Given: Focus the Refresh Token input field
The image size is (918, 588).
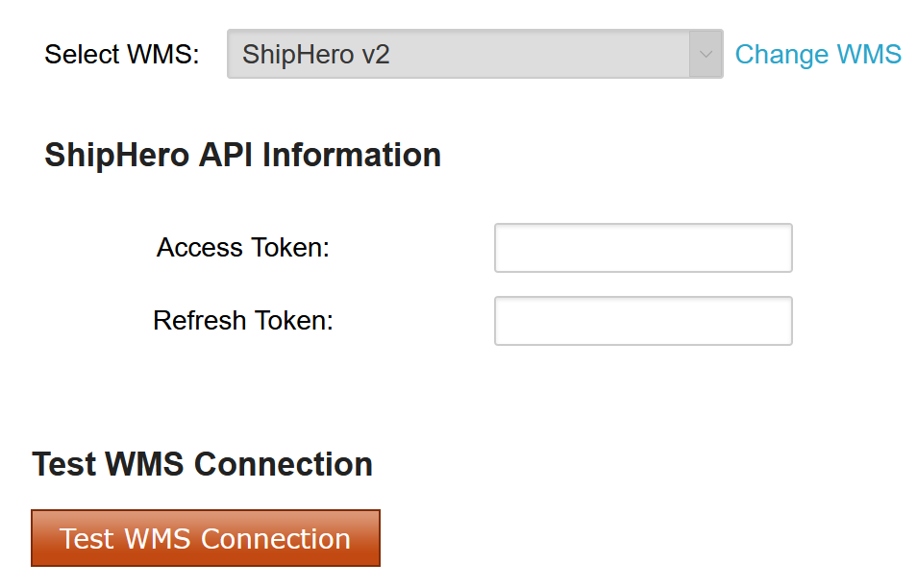Looking at the screenshot, I should tap(643, 321).
